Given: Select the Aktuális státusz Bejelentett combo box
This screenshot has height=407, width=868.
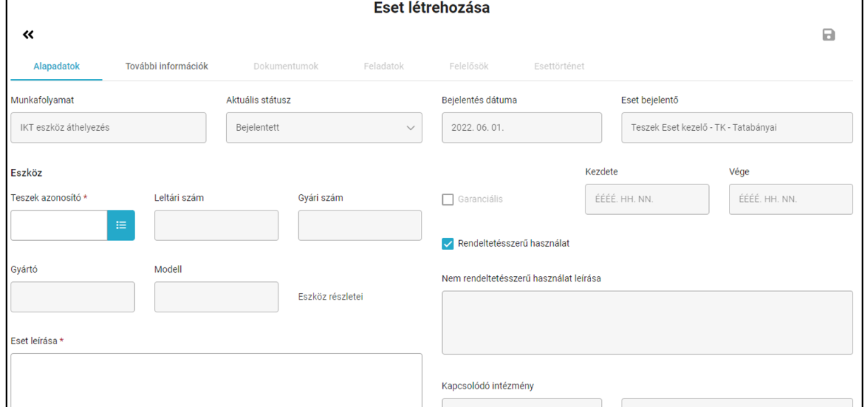Looking at the screenshot, I should [x=324, y=128].
